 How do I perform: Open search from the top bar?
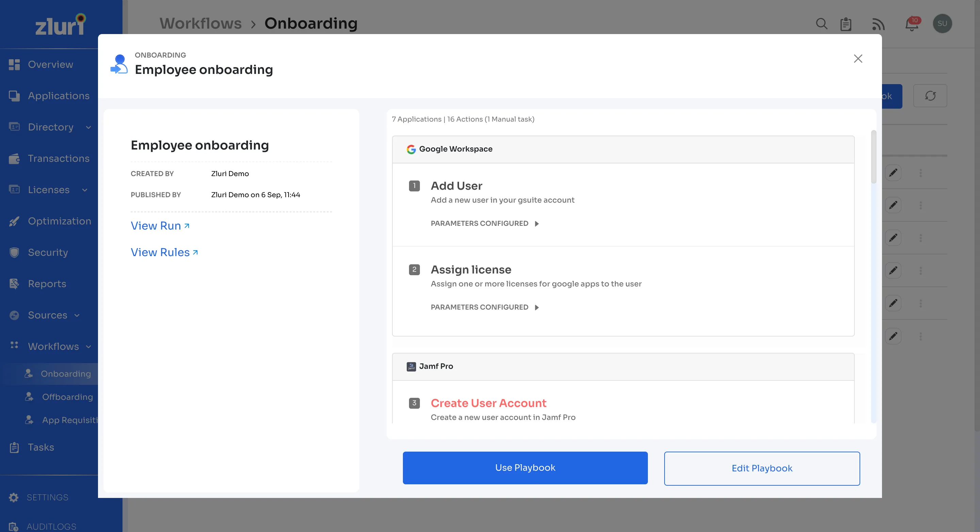(822, 24)
